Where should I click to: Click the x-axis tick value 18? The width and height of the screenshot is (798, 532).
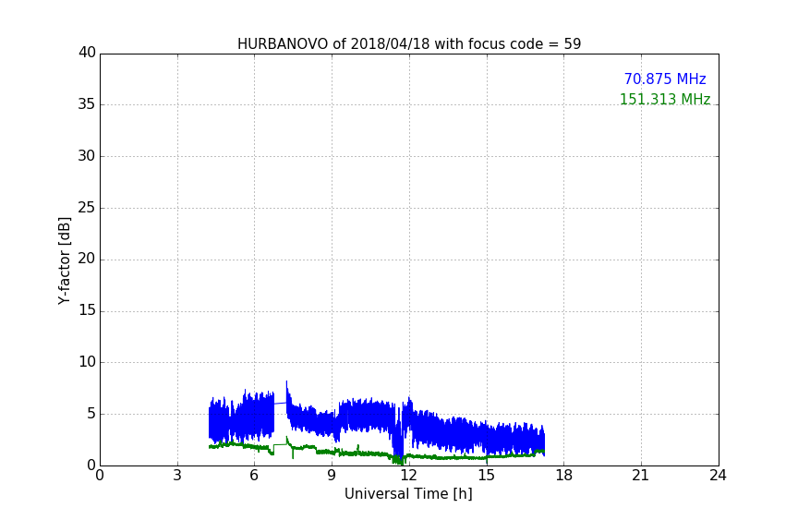pyautogui.click(x=564, y=476)
